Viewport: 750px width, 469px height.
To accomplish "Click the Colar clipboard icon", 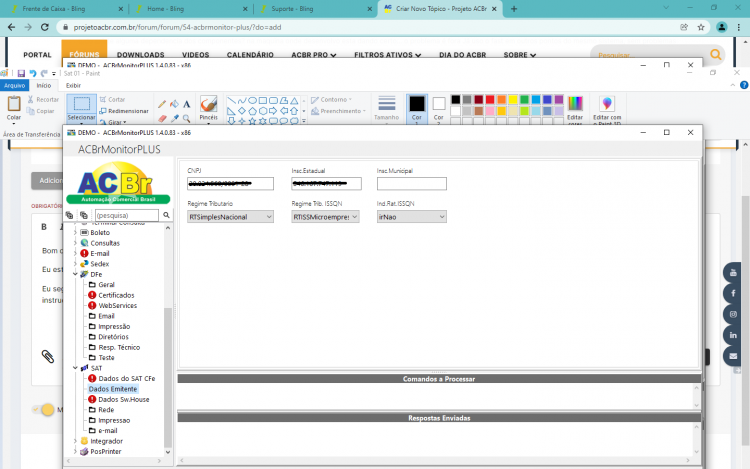I will (14, 104).
